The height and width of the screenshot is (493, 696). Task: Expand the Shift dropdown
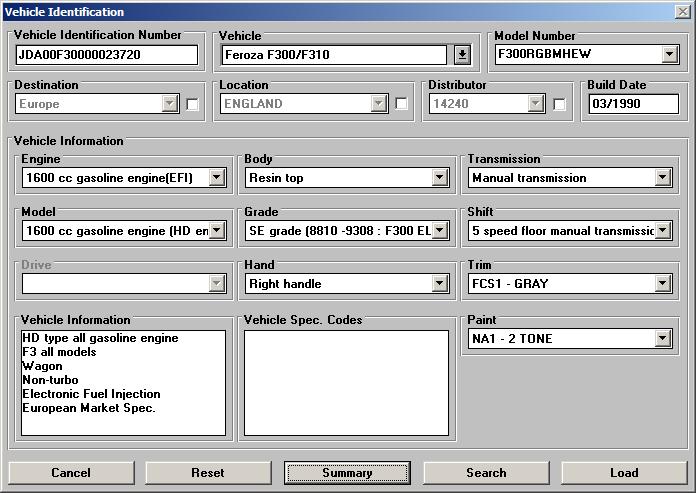click(662, 231)
